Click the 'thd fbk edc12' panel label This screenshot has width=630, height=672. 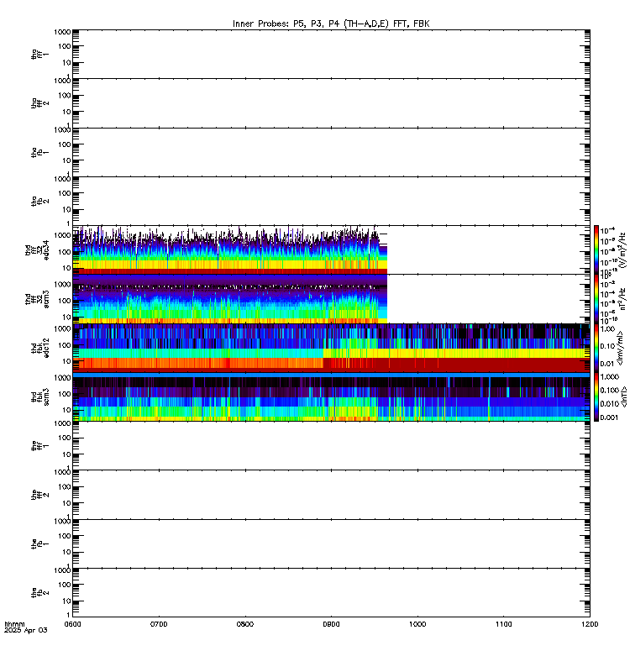point(39,348)
